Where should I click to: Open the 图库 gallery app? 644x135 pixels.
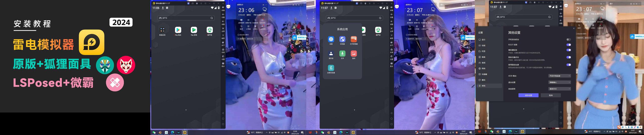[x=354, y=53]
